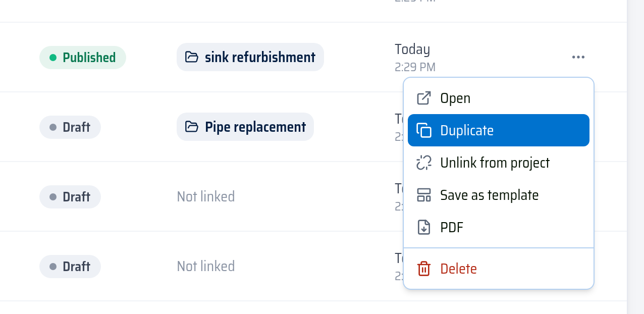Click the Open external-link icon
The height and width of the screenshot is (314, 644).
[x=424, y=98]
